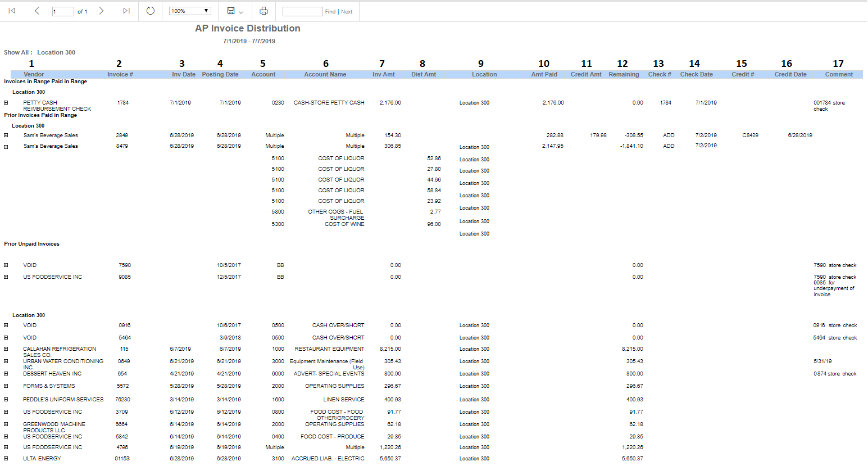Click the 0874 store check comment
The height and width of the screenshot is (466, 868).
tap(835, 374)
